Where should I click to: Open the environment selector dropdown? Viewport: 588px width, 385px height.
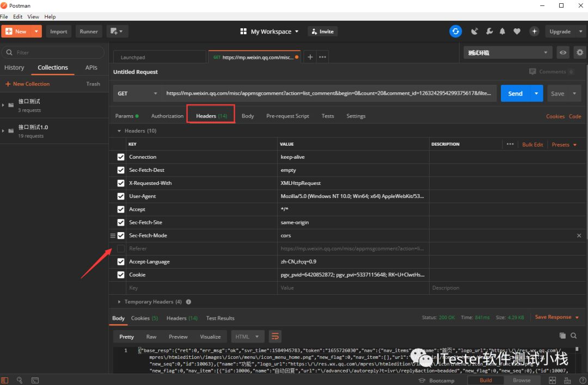508,52
